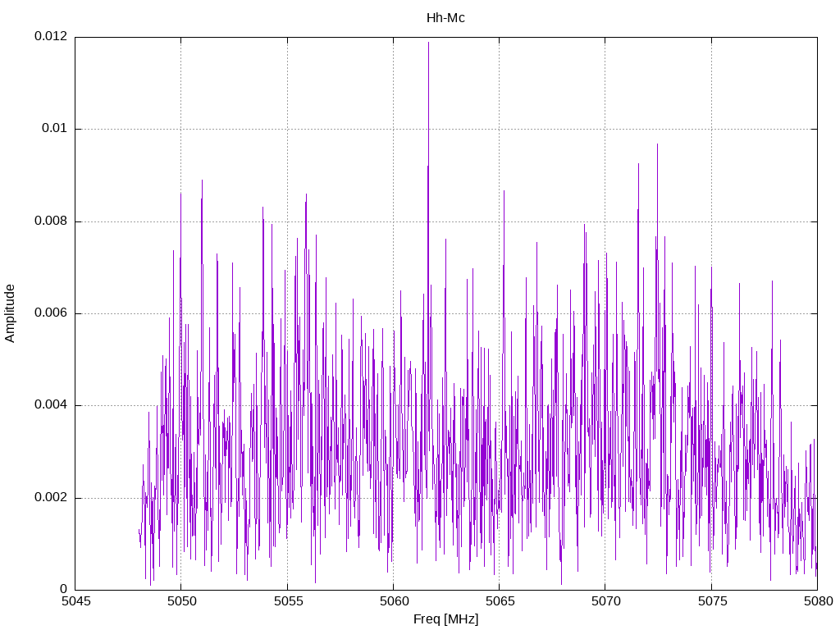Viewport: 840px width, 630px height.
Task: Click the plot title Hh-Mc
Action: point(445,18)
